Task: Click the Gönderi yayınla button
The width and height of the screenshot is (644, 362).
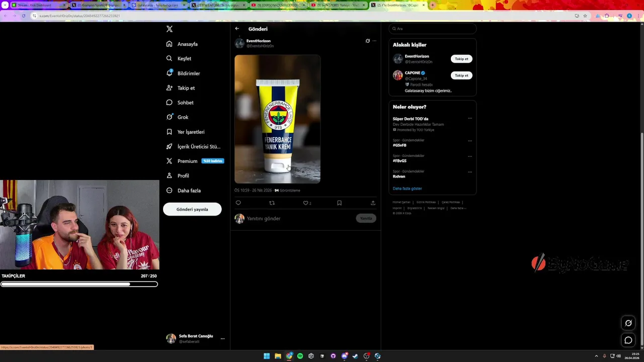Action: (x=192, y=209)
